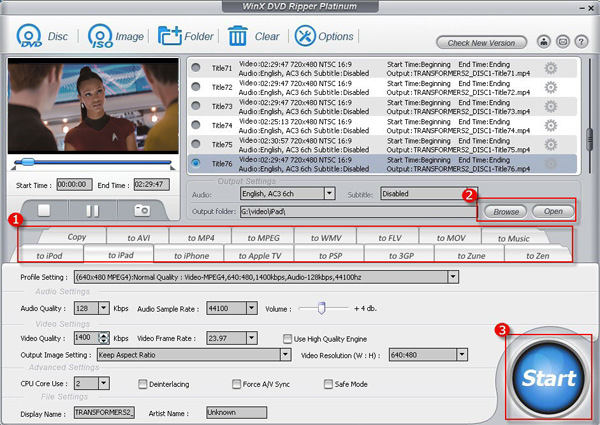
Task: Click Open output folder button
Action: (x=553, y=212)
